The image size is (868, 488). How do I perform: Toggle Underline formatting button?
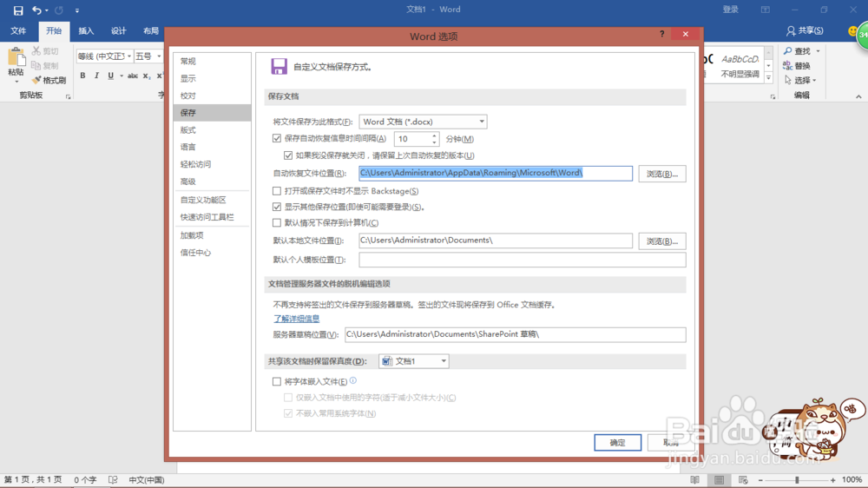pyautogui.click(x=111, y=76)
